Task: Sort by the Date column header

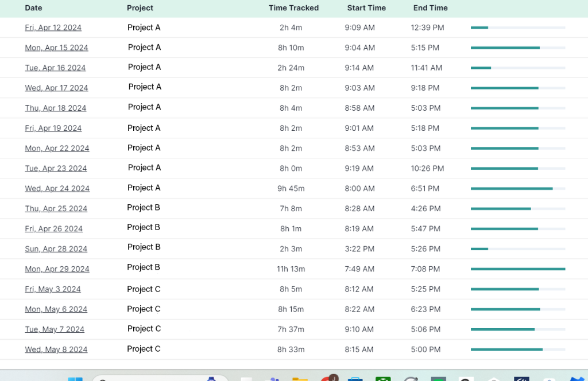Action: coord(33,8)
